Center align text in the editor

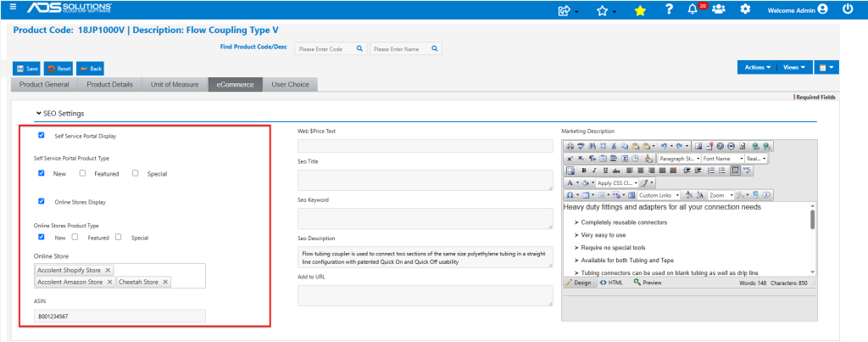641,171
